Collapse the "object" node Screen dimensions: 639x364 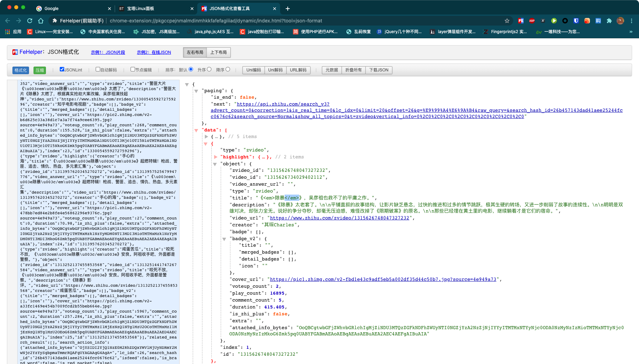(x=215, y=164)
